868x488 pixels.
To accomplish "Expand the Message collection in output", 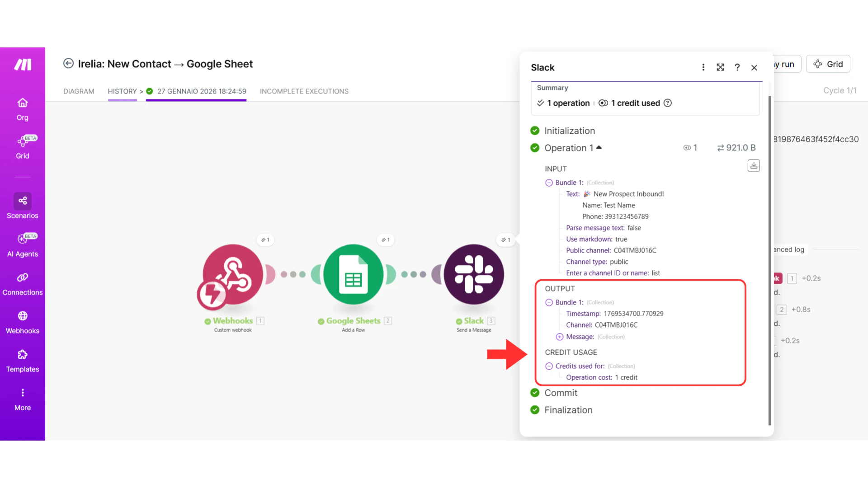I will click(560, 337).
